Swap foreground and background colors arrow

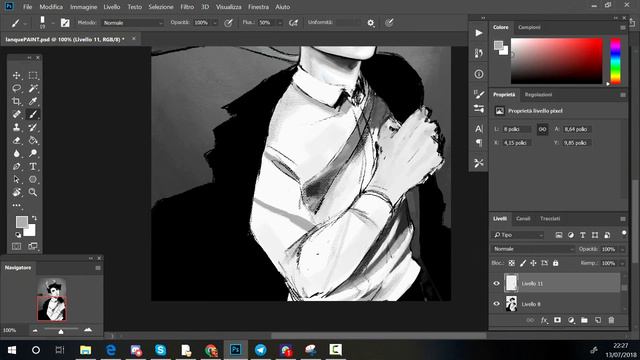coord(34,218)
